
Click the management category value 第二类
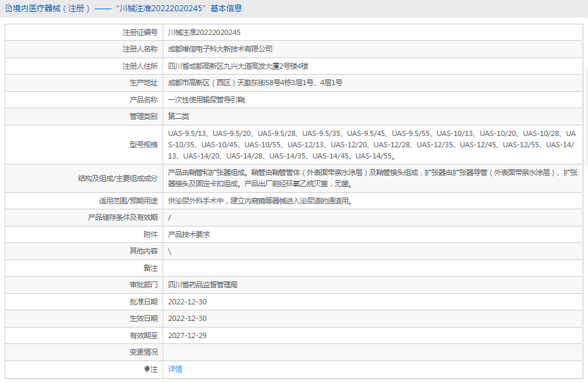tap(178, 116)
